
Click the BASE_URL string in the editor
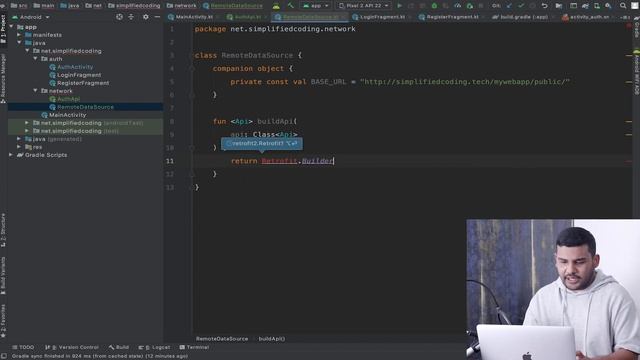click(464, 82)
